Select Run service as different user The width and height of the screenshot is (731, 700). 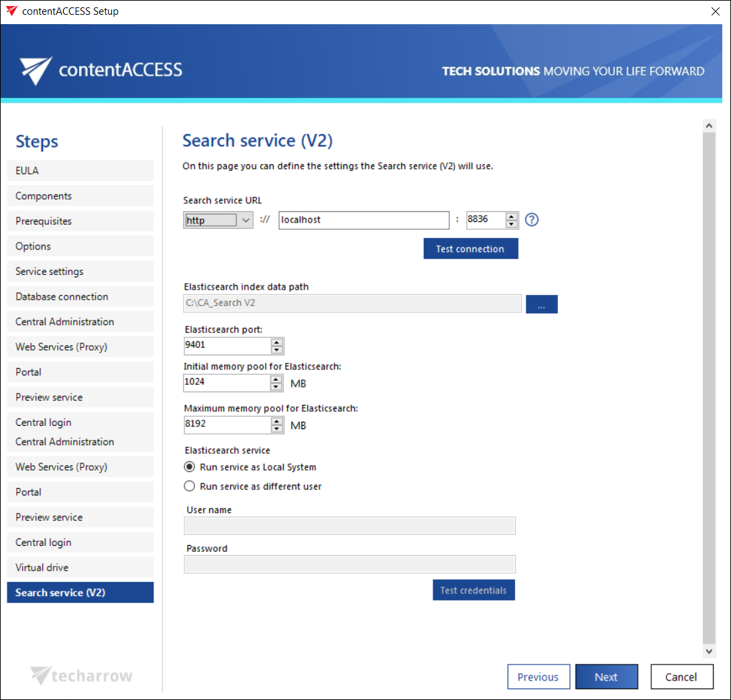(x=190, y=487)
